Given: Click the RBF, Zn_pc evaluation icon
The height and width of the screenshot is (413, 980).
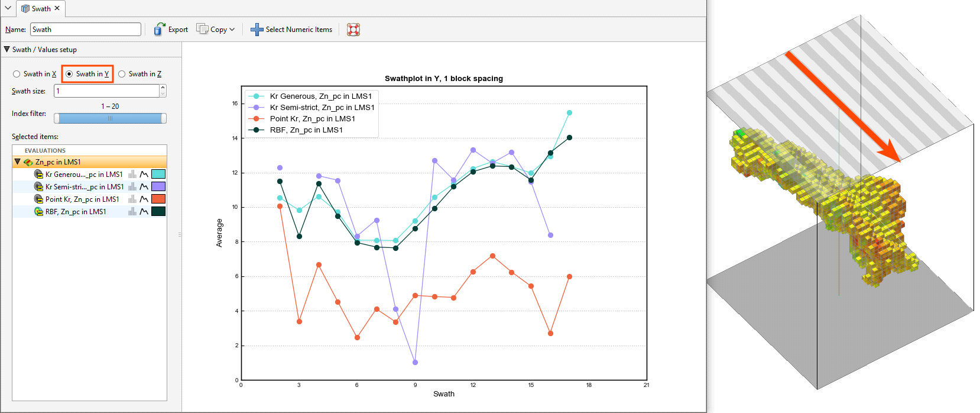Looking at the screenshot, I should [x=38, y=212].
